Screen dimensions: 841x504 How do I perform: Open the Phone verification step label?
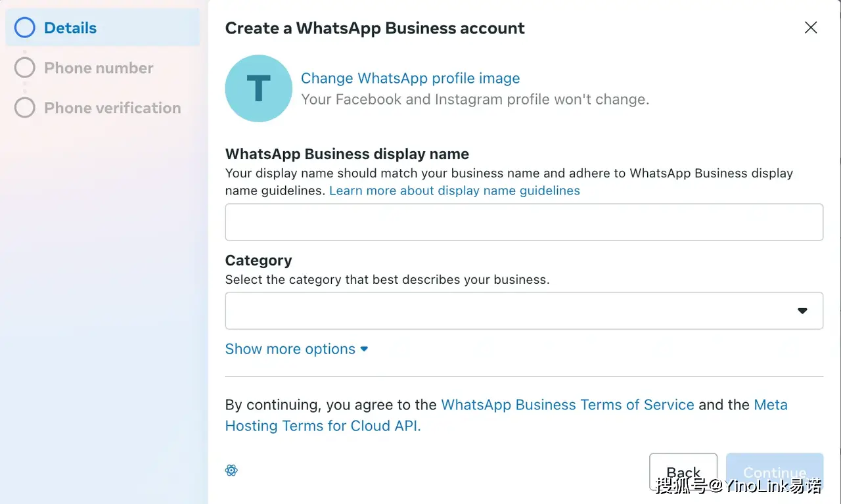tap(112, 108)
